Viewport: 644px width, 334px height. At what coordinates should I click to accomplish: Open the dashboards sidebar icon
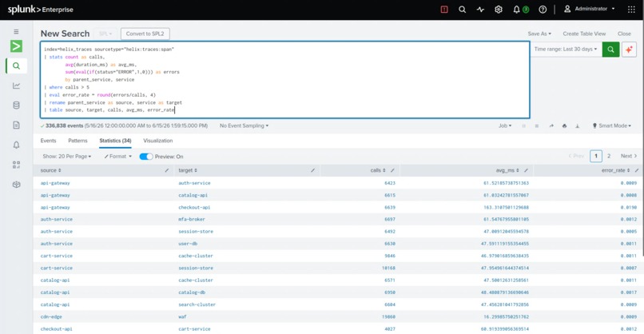16,165
